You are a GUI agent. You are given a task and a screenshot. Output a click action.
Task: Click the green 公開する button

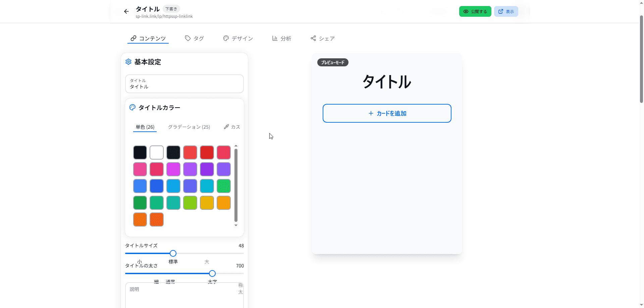point(475,11)
